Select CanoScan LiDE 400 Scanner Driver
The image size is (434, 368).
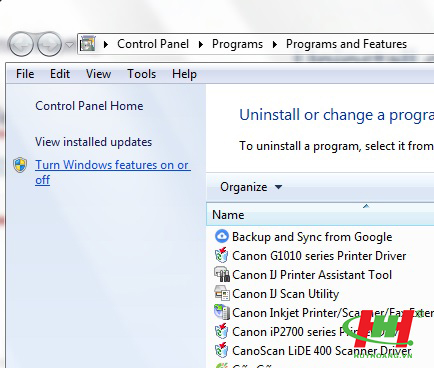321,351
